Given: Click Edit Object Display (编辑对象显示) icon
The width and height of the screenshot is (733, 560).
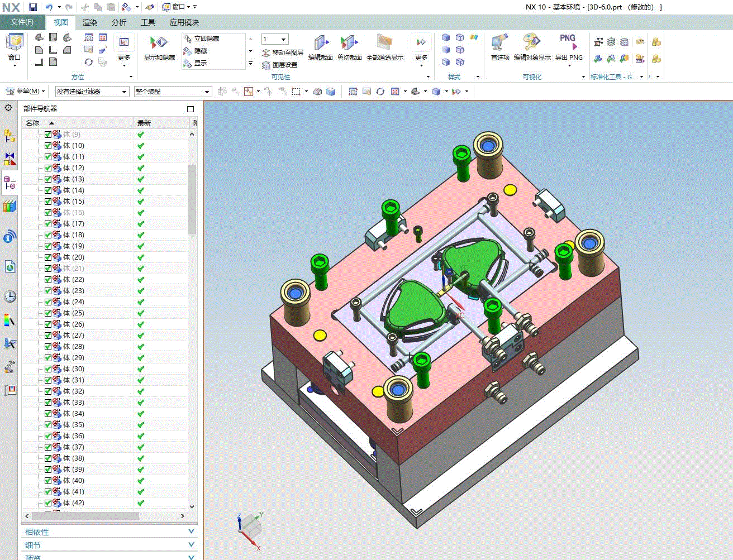Looking at the screenshot, I should (532, 44).
